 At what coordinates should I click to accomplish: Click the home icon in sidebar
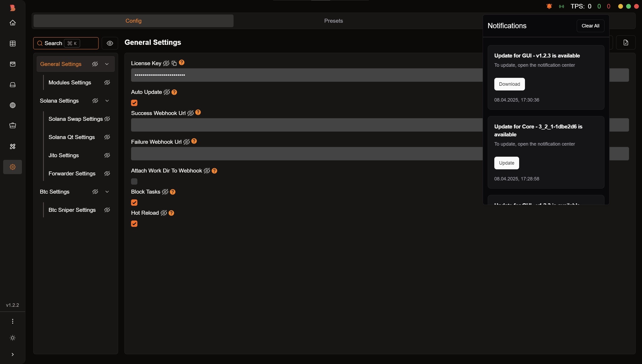(x=13, y=23)
